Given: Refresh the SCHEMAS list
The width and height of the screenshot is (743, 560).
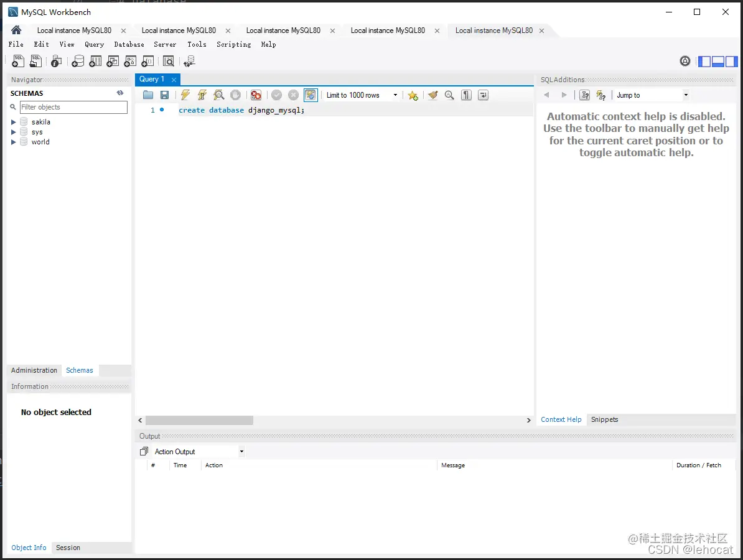Looking at the screenshot, I should pyautogui.click(x=120, y=93).
